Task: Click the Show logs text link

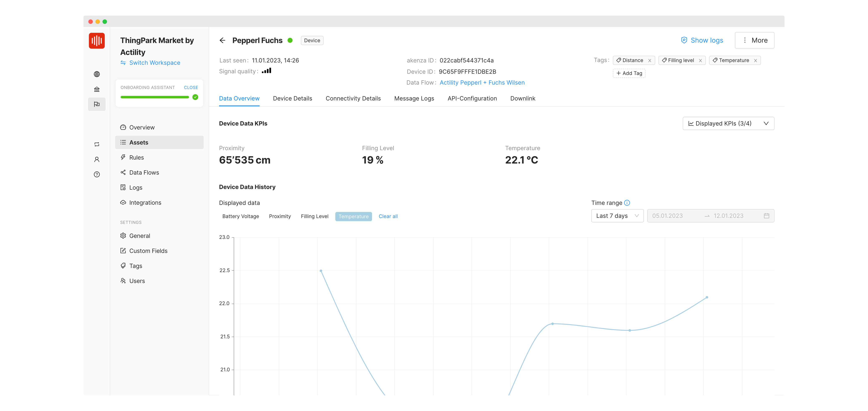Action: 707,41
